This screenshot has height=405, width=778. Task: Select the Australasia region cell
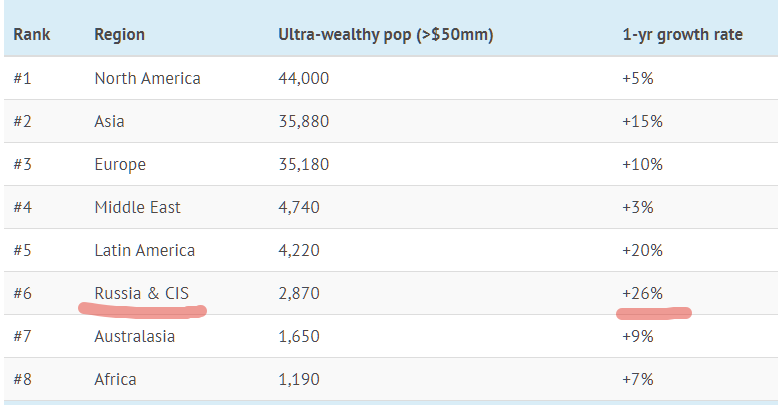(x=134, y=336)
